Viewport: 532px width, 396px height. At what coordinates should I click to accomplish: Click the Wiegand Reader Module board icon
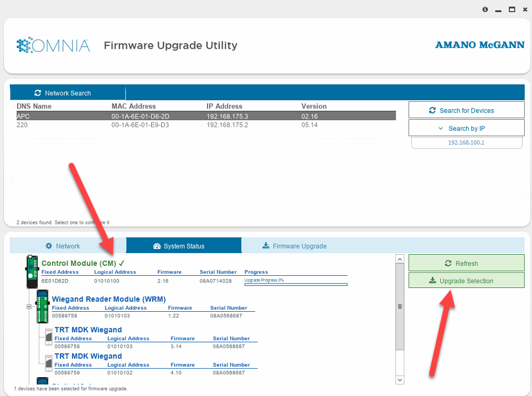pyautogui.click(x=43, y=306)
